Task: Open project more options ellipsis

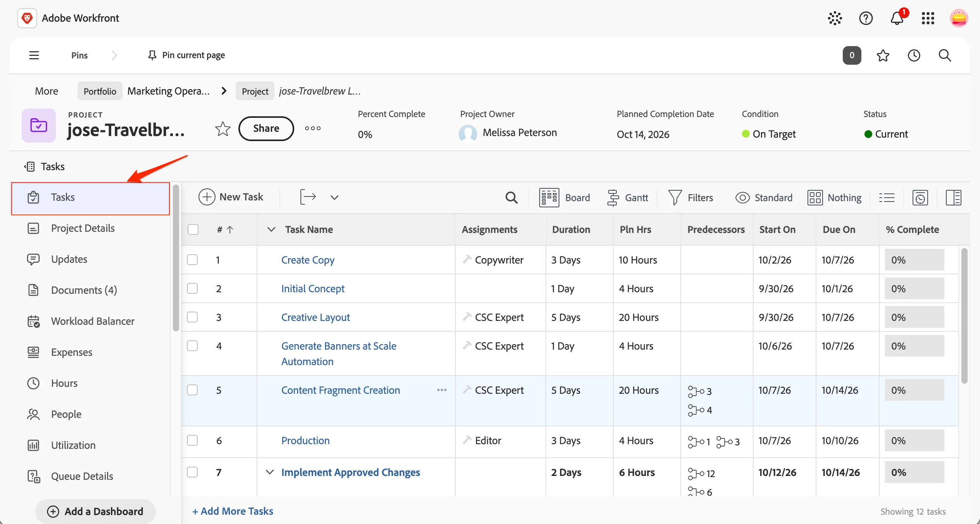Action: (313, 128)
